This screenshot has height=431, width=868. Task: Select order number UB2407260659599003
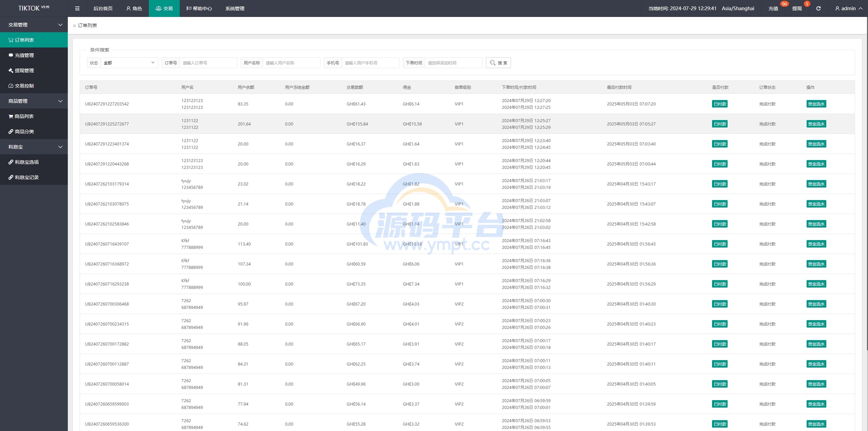tap(107, 404)
